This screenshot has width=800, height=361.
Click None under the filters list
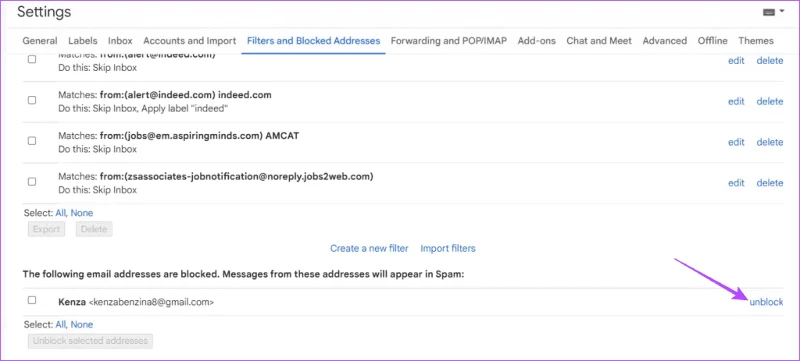(x=82, y=213)
